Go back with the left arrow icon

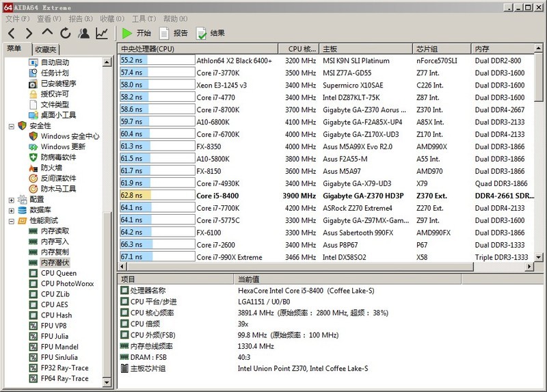pyautogui.click(x=12, y=33)
